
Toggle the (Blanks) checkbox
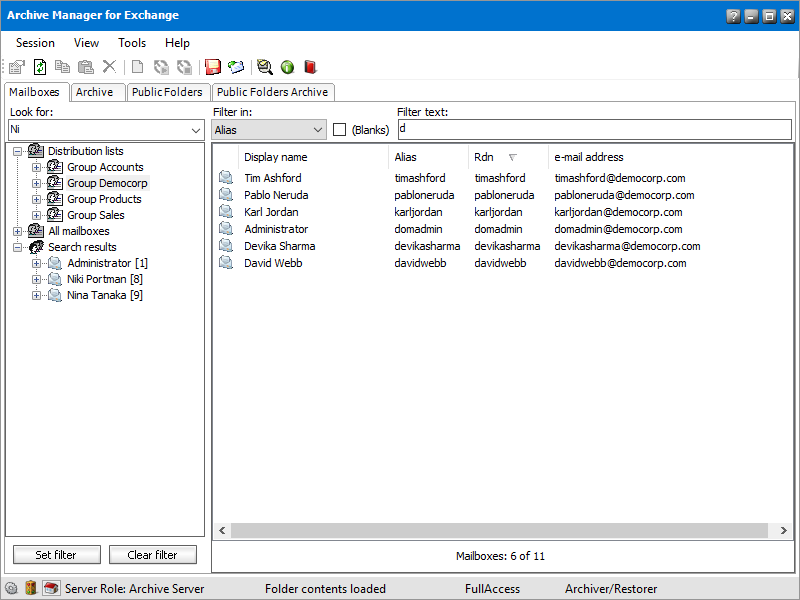(340, 130)
